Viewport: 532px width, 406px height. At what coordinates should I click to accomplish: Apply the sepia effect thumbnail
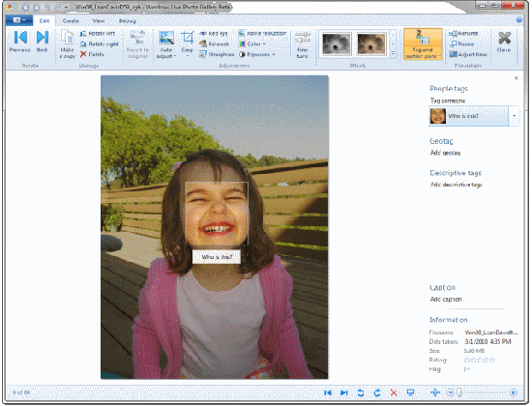[x=371, y=43]
